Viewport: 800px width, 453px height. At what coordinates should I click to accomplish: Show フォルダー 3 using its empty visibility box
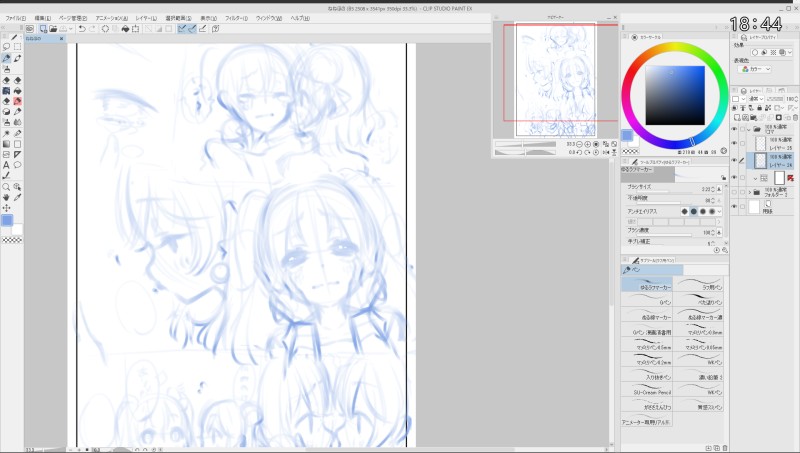(x=735, y=192)
